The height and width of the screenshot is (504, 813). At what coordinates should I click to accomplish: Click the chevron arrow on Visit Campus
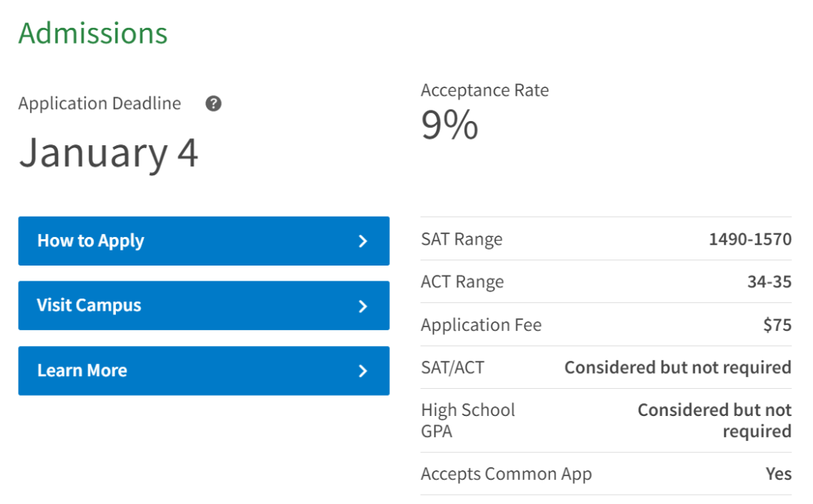tap(363, 306)
